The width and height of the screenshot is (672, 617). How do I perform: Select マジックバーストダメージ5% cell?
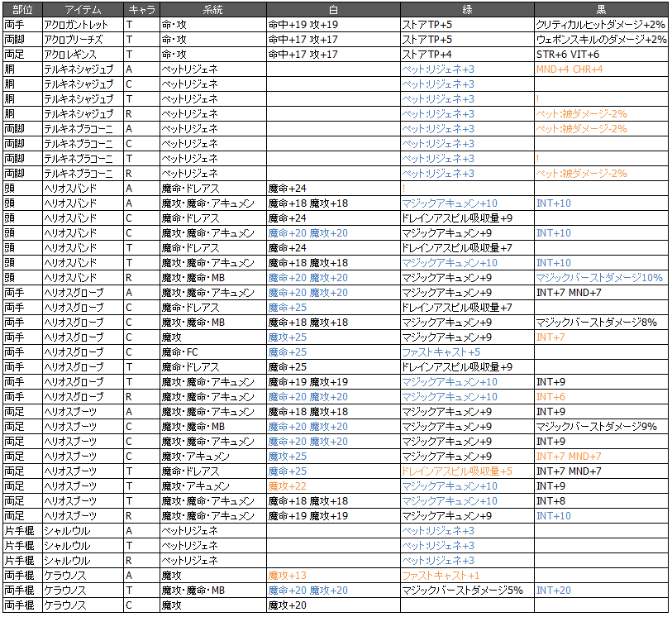[x=467, y=591]
